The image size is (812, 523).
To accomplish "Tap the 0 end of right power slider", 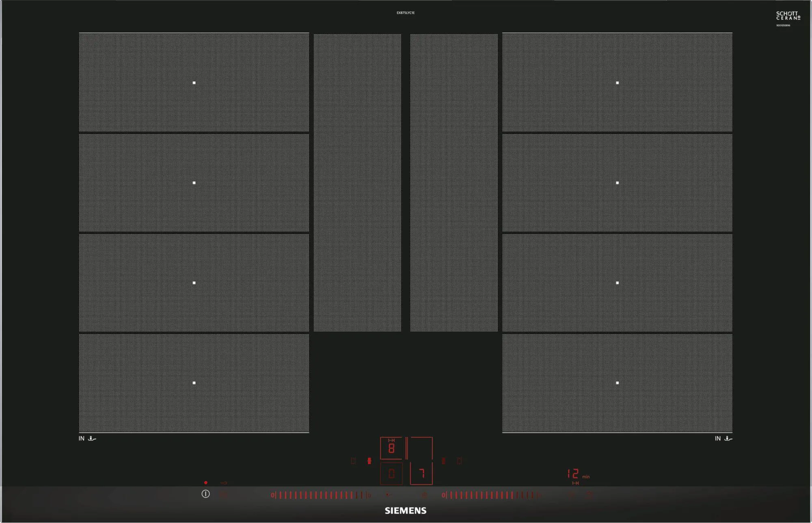I will tap(444, 495).
